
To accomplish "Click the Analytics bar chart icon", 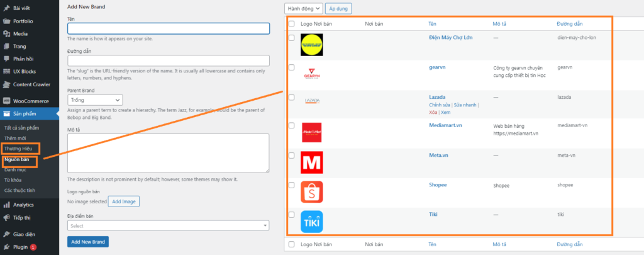I will tap(6, 205).
